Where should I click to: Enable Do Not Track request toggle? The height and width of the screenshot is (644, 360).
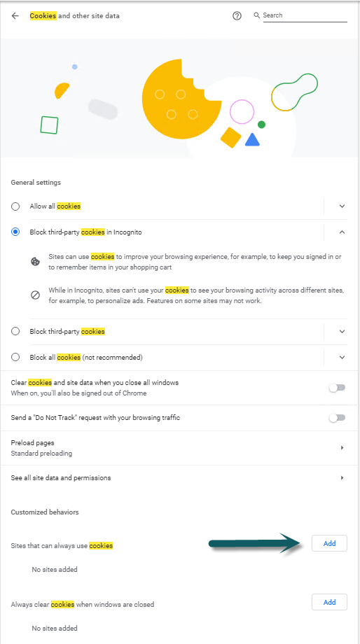pos(337,418)
